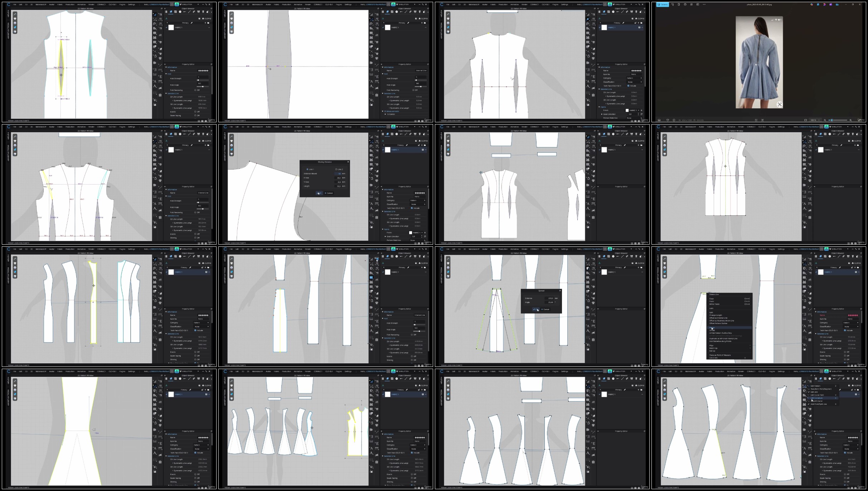Viewport: 868px width, 491px height.
Task: Cancel the Spread dialog
Action: tap(545, 309)
